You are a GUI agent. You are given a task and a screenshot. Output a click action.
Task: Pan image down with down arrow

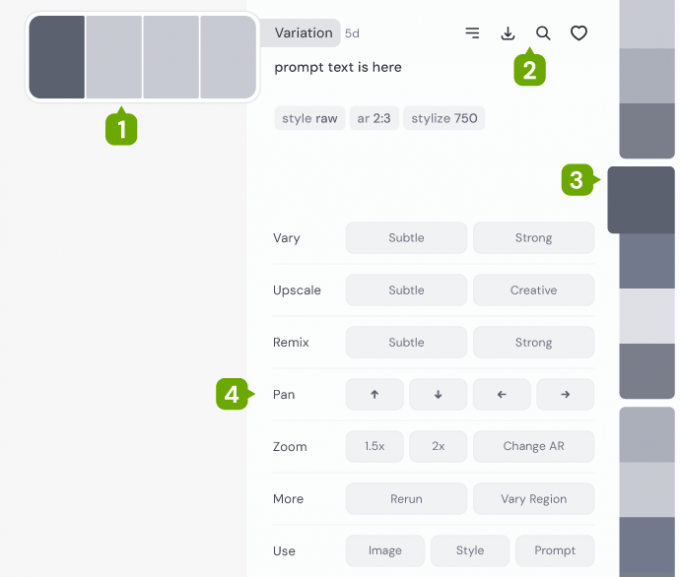[x=438, y=394]
